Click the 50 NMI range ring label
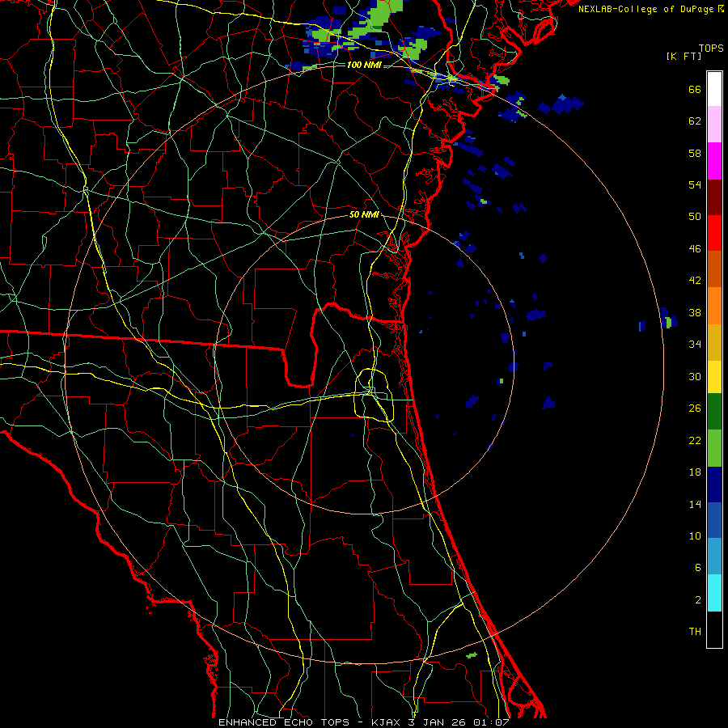This screenshot has height=728, width=728. tap(364, 214)
